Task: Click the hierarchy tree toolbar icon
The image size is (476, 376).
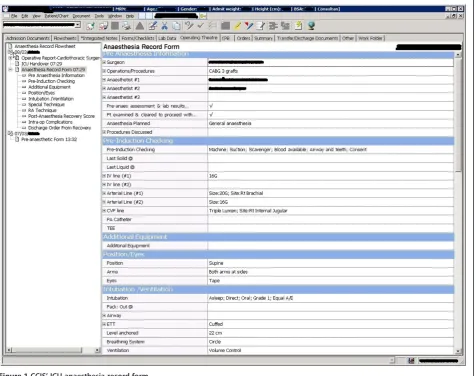Action: (273, 26)
